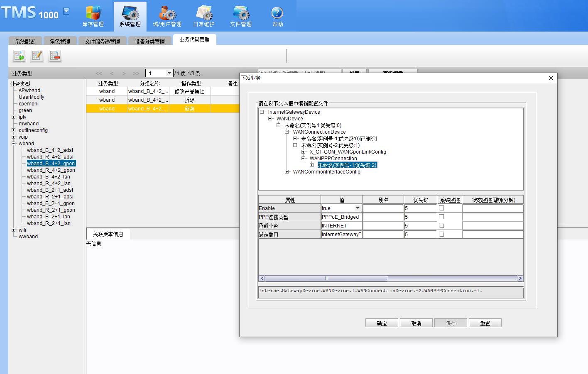Go to previous page arrow
Viewport: 588px width, 374px height.
[111, 73]
